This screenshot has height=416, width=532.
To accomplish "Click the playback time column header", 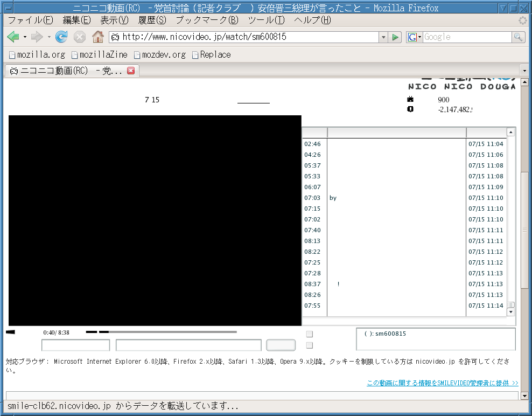I will coord(314,133).
